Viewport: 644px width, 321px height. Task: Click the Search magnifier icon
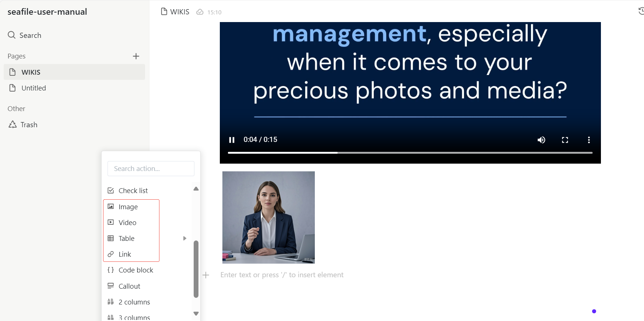(x=12, y=35)
